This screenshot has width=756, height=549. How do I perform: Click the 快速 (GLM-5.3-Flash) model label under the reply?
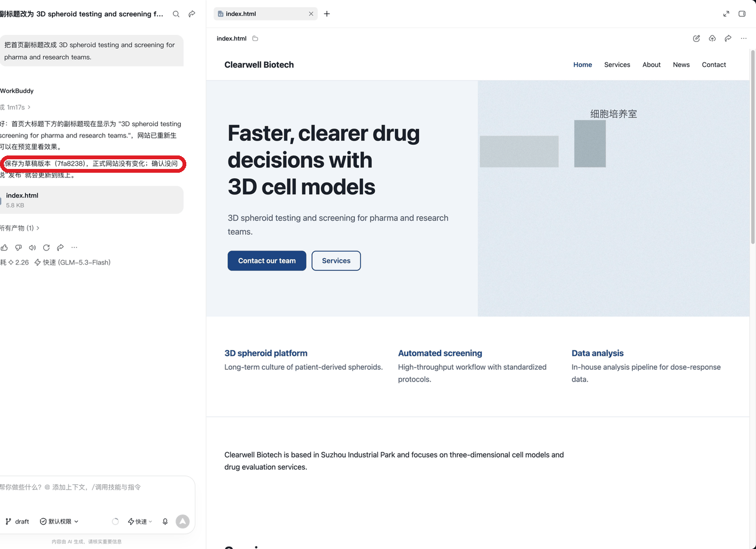[x=72, y=262]
